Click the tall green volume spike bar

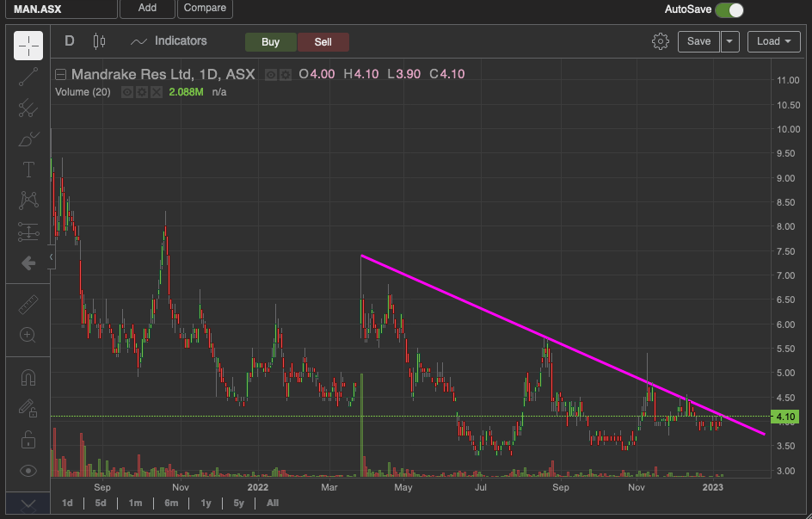click(361, 424)
